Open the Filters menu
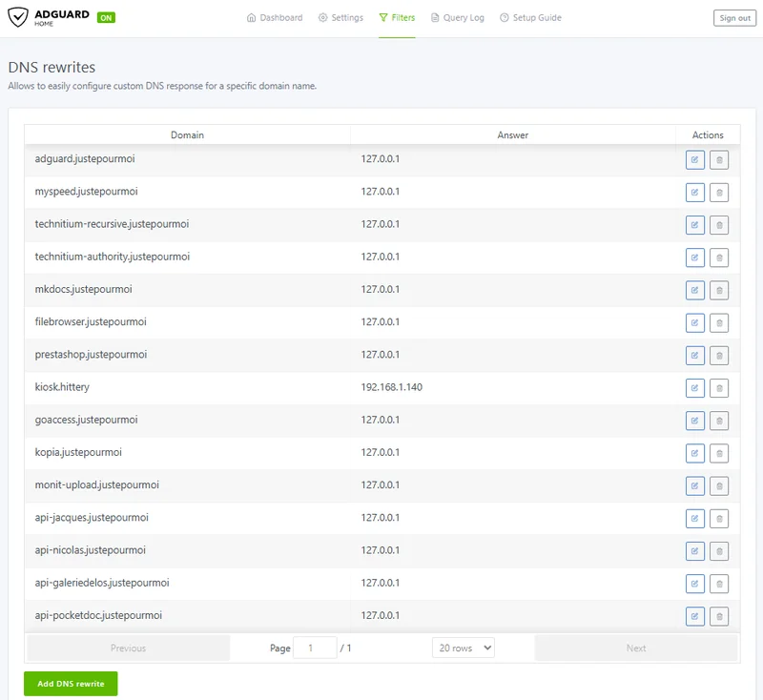The height and width of the screenshot is (700, 763). pos(397,17)
